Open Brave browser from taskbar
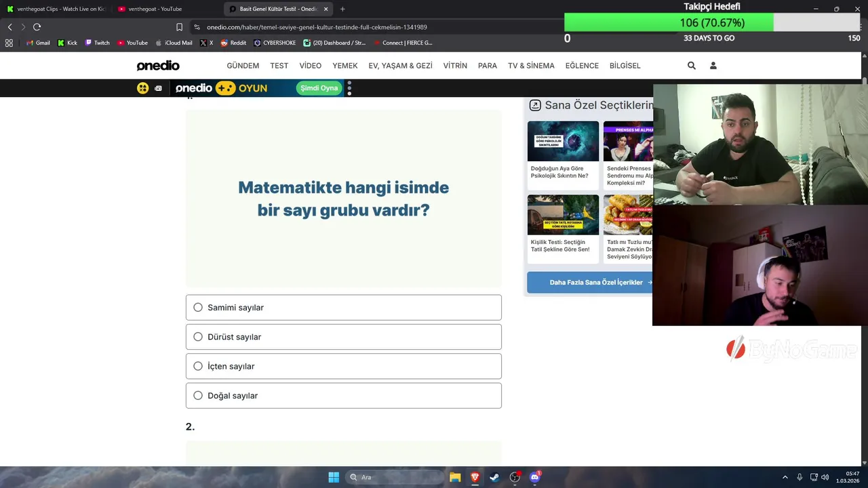This screenshot has width=868, height=488. 475,477
